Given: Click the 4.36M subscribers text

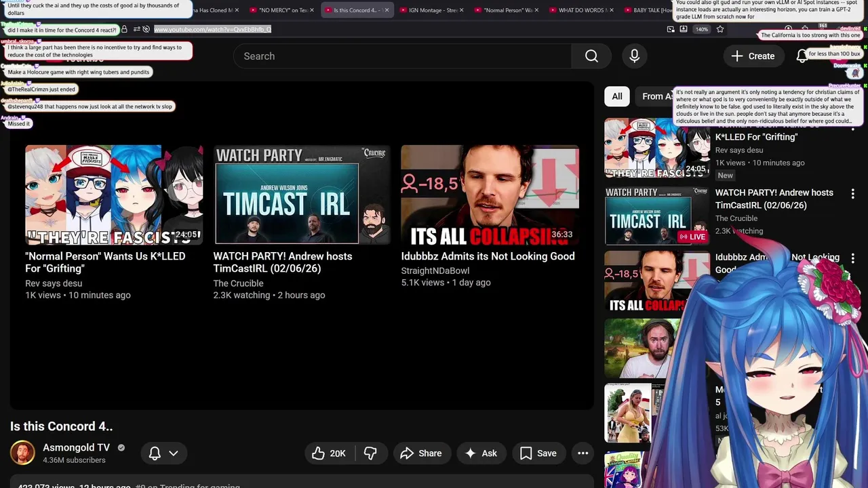Looking at the screenshot, I should [x=74, y=460].
